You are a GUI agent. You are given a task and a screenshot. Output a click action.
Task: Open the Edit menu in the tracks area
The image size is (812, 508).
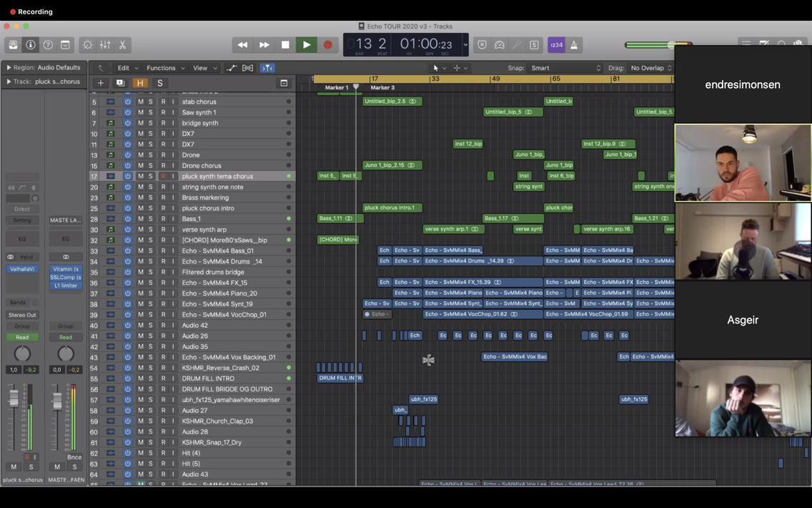pos(128,68)
